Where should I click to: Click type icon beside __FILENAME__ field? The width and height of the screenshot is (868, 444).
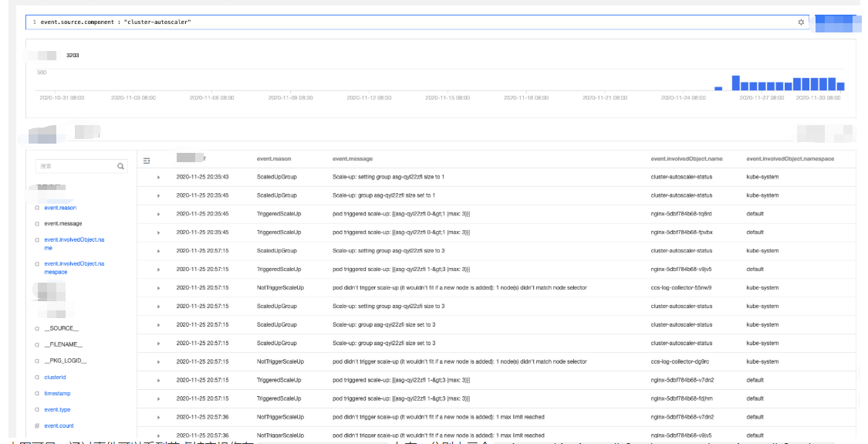tap(37, 344)
